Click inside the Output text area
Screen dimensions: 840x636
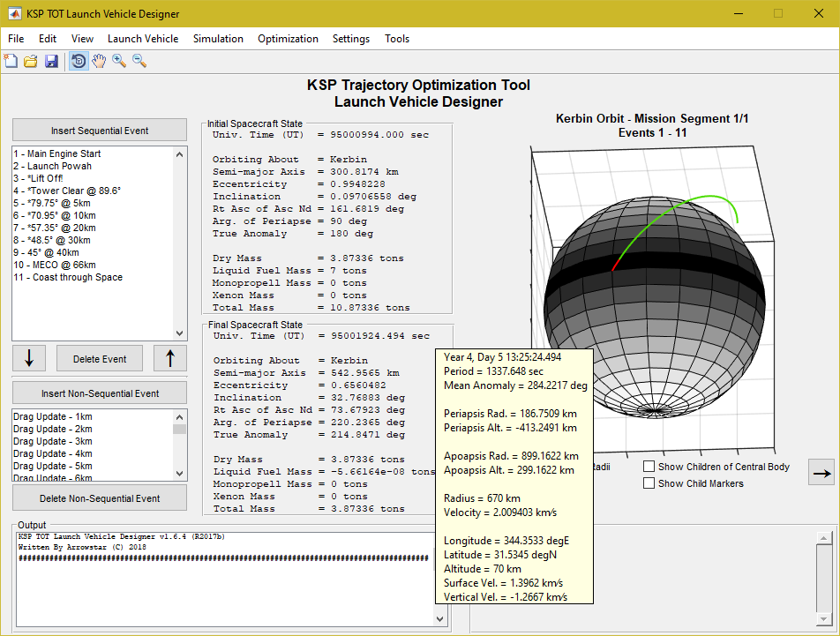click(x=225, y=580)
